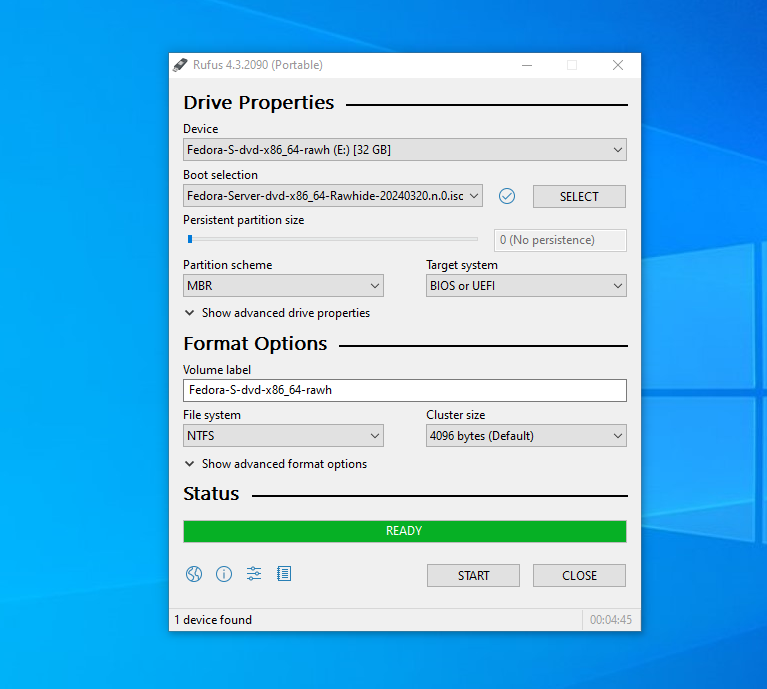Image resolution: width=767 pixels, height=689 pixels.
Task: Click the persistent partition size slider
Action: click(x=332, y=239)
